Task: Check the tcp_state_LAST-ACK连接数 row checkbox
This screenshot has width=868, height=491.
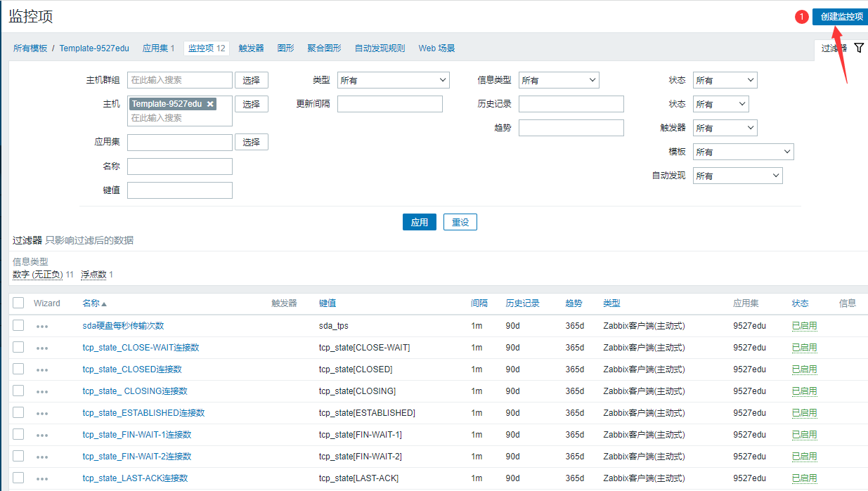Action: pyautogui.click(x=18, y=478)
